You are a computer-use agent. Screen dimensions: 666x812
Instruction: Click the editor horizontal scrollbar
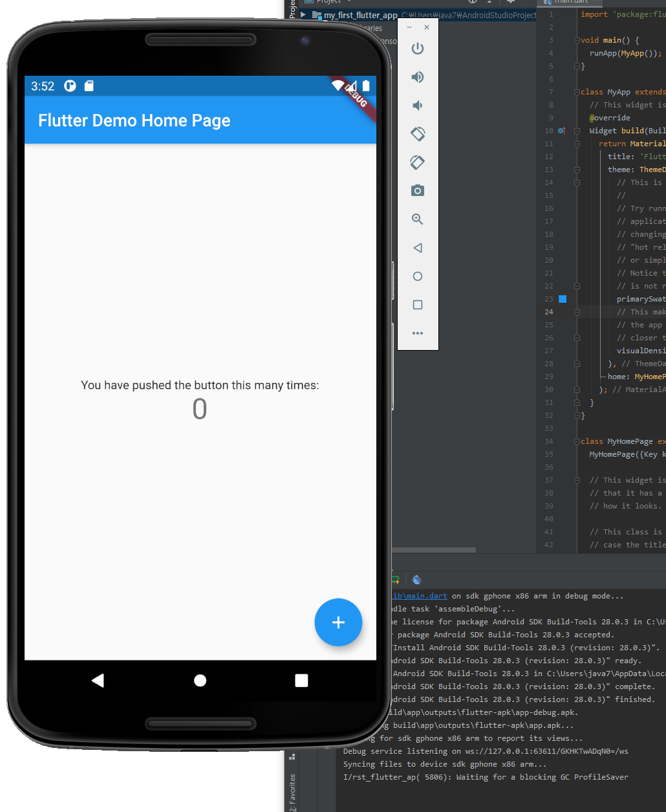434,550
